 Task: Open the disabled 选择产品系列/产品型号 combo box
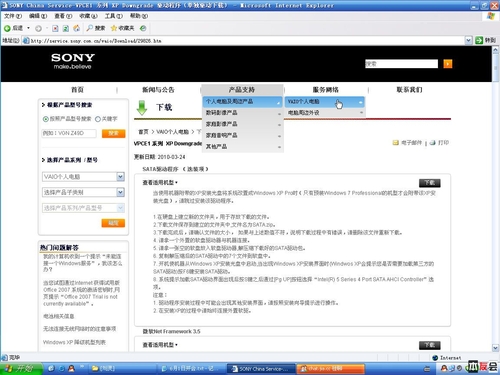pos(83,208)
